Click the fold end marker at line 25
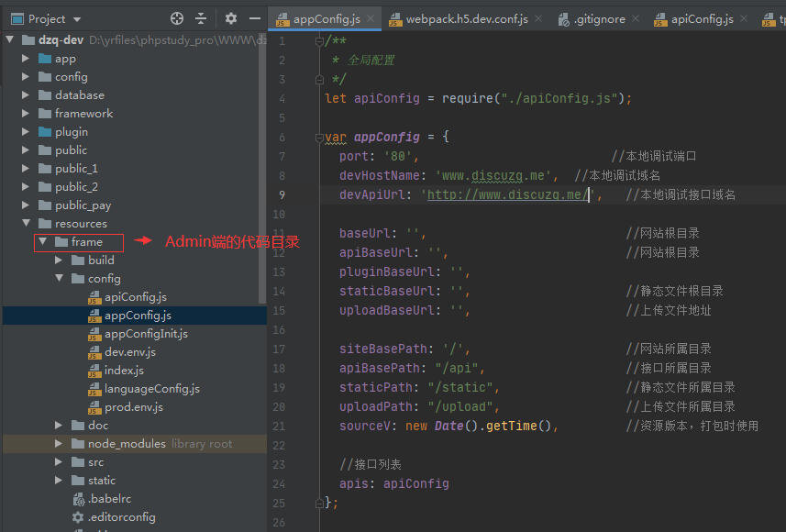 (319, 503)
